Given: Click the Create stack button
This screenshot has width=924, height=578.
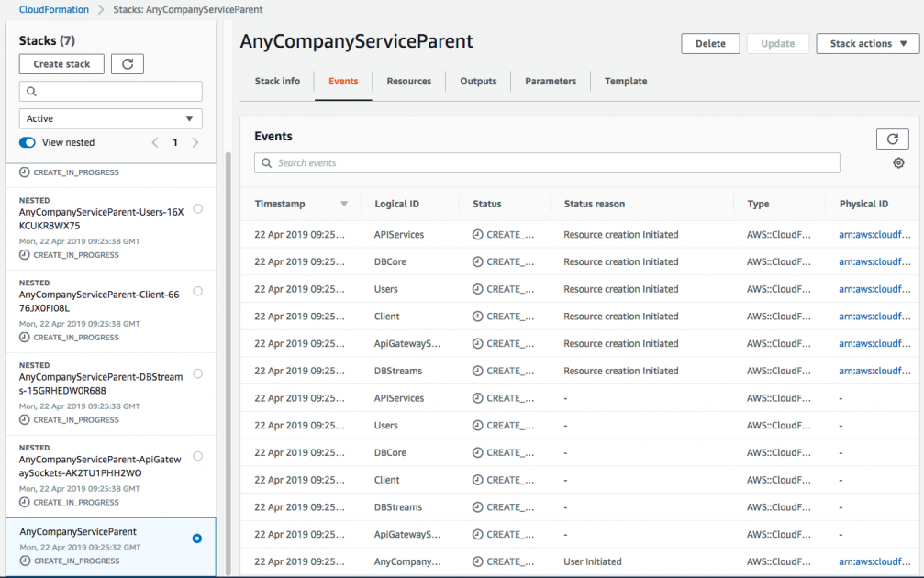Looking at the screenshot, I should pyautogui.click(x=61, y=63).
